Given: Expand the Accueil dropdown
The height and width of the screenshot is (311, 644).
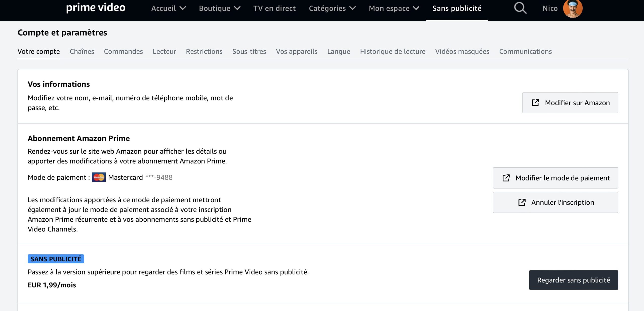Looking at the screenshot, I should coord(169,8).
